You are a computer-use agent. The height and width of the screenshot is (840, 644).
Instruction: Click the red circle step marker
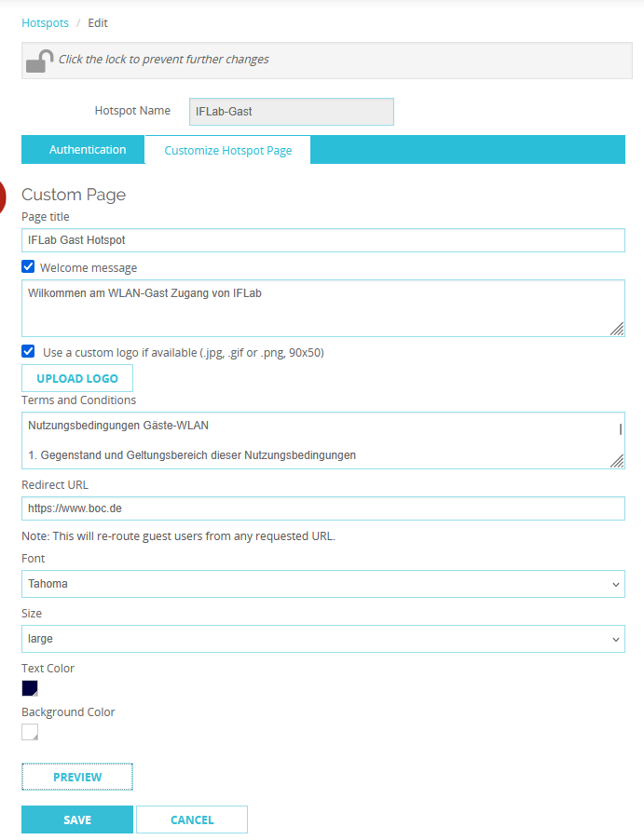pyautogui.click(x=2, y=195)
